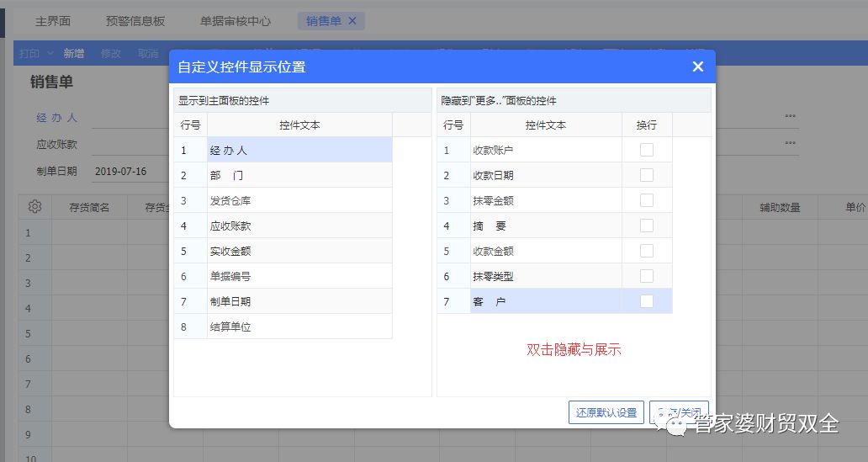Close the 销售单 tab with its X
Image resolution: width=868 pixels, height=462 pixels.
pos(352,21)
